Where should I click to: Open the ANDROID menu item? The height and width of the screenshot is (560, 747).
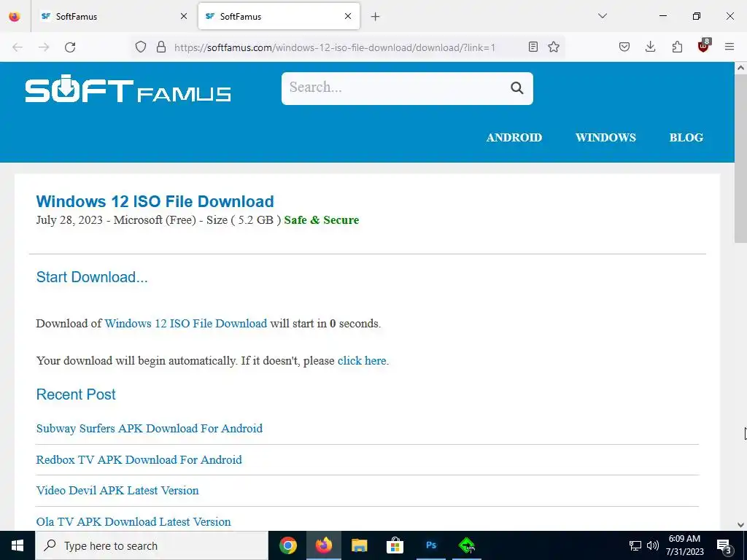514,138
